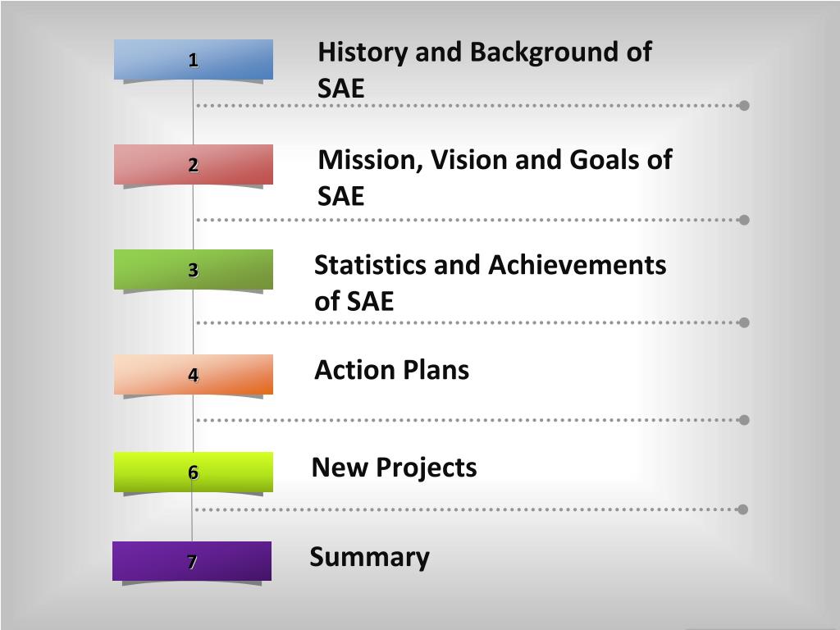Open Statistics and Achievements of SAE heading
Image resolution: width=840 pixels, height=630 pixels.
click(490, 282)
